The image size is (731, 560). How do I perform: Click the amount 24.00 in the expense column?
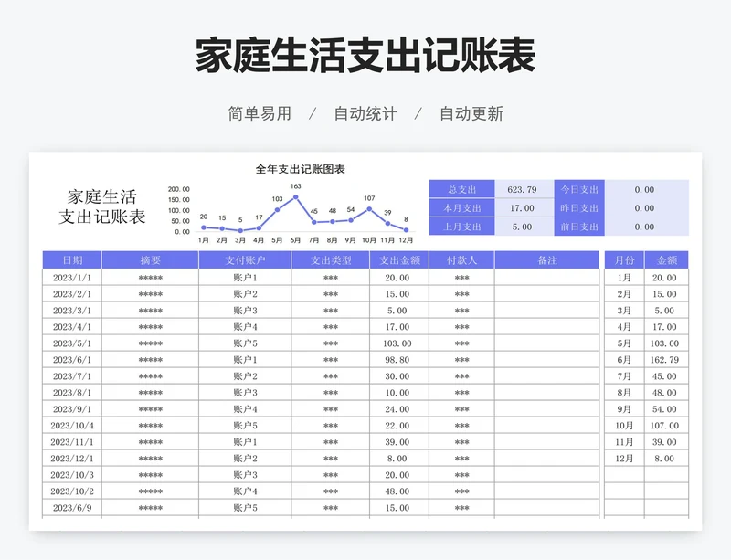pos(397,409)
